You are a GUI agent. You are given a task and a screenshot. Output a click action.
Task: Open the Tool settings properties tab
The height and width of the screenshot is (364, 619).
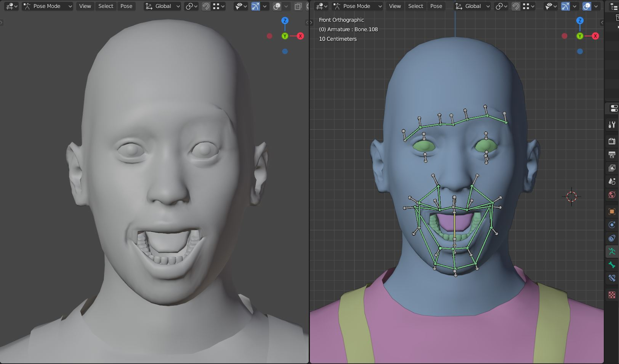612,125
